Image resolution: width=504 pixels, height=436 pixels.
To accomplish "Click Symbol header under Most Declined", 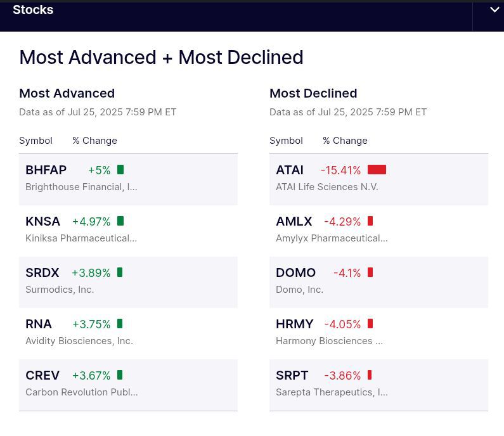I will click(x=286, y=141).
